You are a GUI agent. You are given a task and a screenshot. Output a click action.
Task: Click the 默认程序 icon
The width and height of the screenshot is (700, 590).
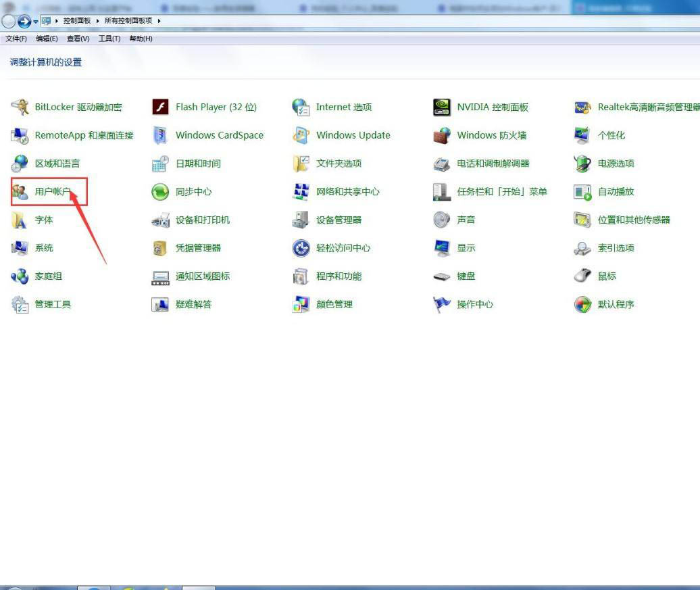pos(582,304)
